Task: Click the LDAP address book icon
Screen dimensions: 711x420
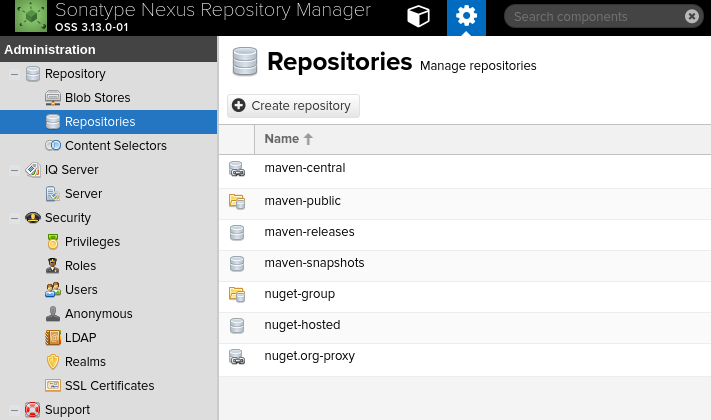Action: click(53, 337)
